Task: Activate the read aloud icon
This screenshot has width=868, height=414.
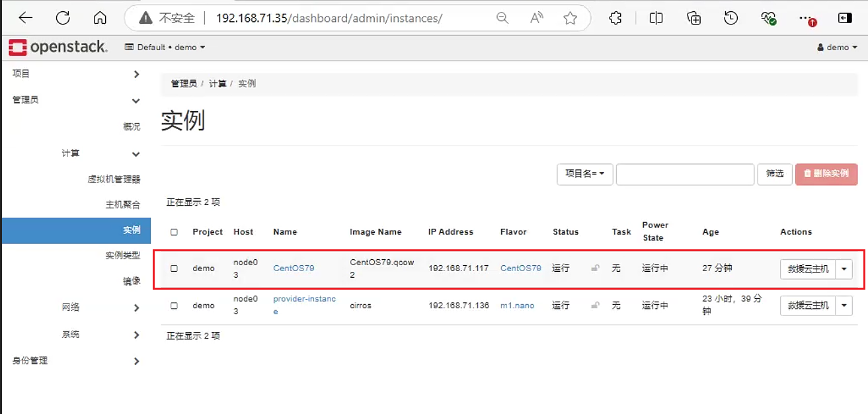Action: 537,19
